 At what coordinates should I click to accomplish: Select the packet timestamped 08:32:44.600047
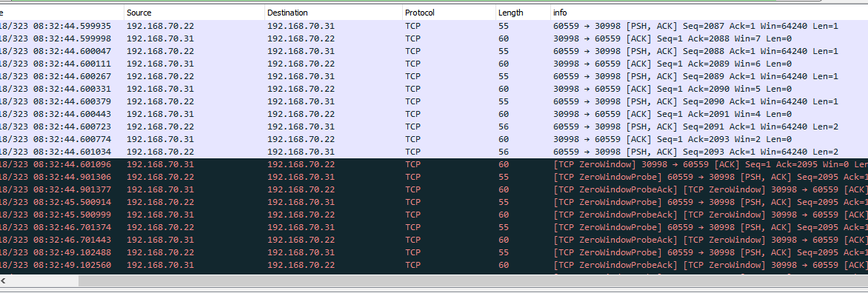434,51
